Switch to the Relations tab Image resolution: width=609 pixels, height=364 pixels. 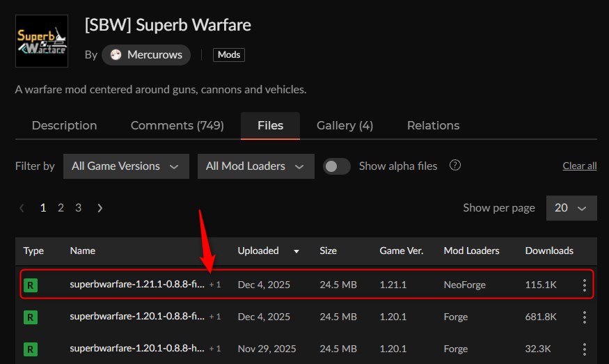pyautogui.click(x=433, y=126)
